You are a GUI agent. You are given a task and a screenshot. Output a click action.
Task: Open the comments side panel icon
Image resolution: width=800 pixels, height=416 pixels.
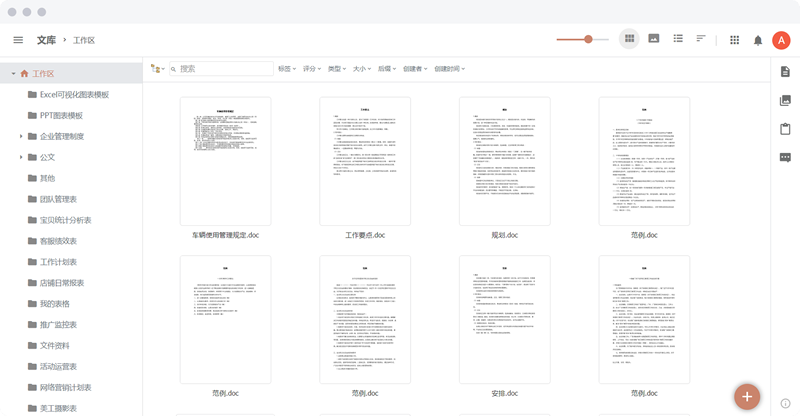[x=785, y=158]
